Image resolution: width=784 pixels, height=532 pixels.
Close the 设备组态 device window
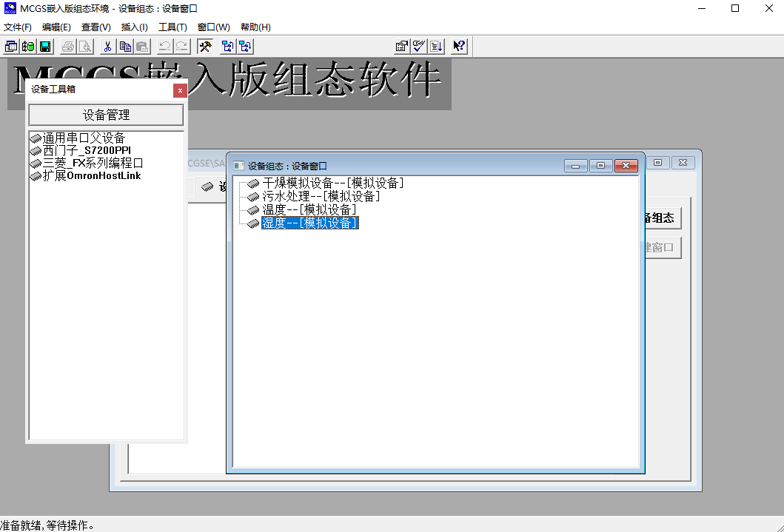click(626, 166)
